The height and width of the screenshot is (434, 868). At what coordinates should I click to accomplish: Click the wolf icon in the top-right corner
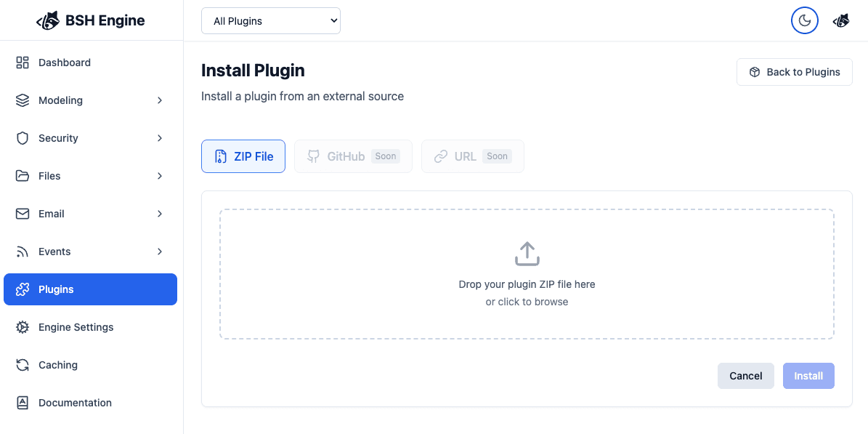840,20
